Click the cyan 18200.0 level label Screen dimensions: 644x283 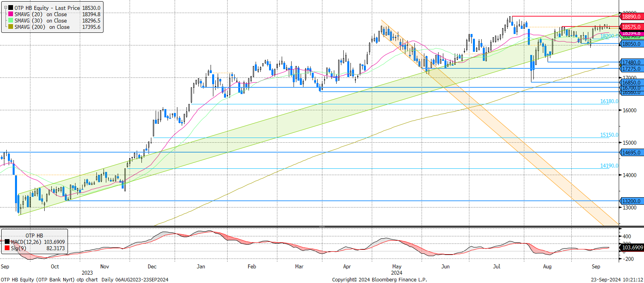tap(609, 36)
